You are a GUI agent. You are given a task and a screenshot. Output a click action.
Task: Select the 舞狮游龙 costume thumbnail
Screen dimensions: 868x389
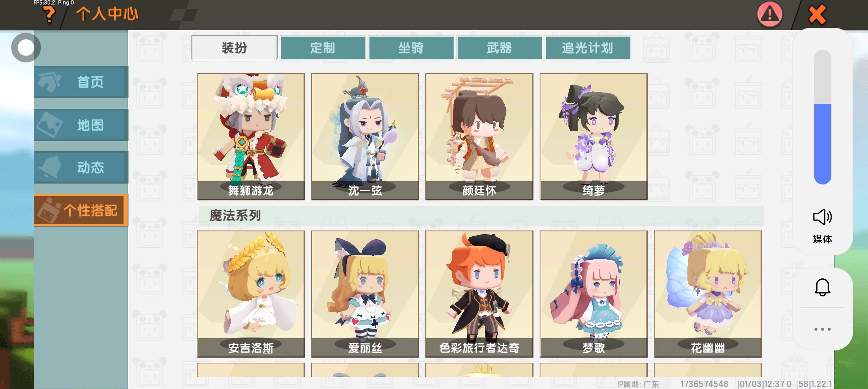pos(251,137)
